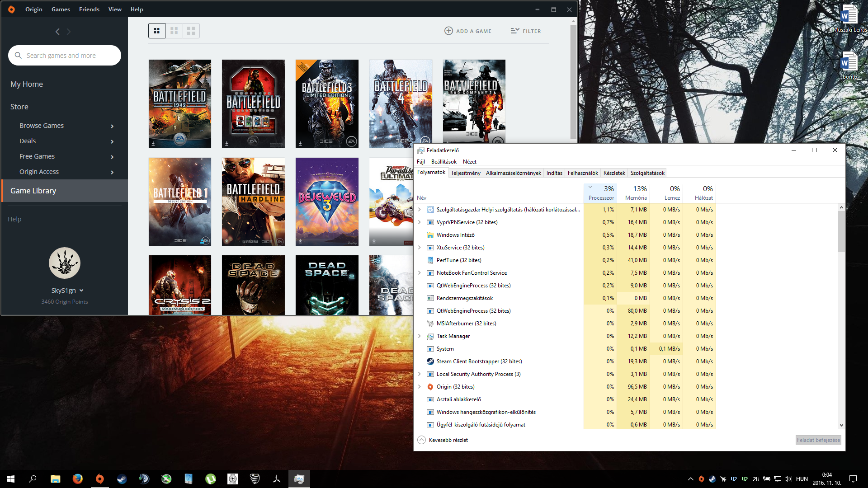Switch to the Szolgáltatások tab
Viewport: 868px width, 488px height.
click(x=647, y=173)
